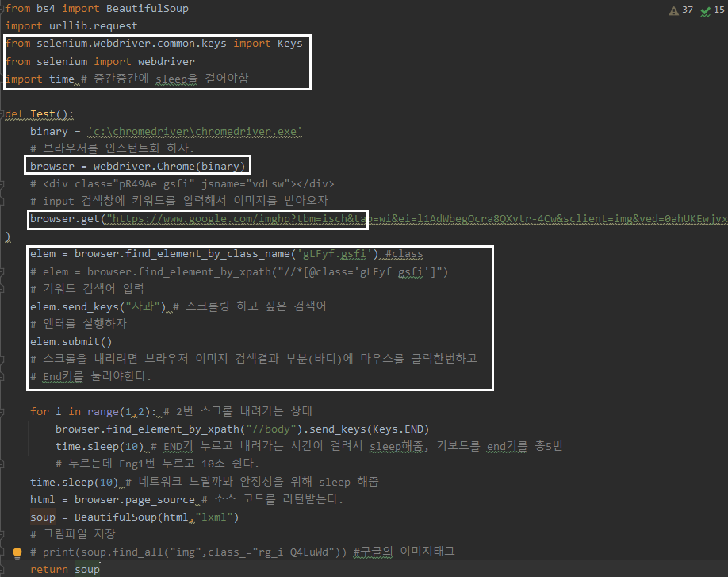The height and width of the screenshot is (577, 728).
Task: Click the 'import urllib.request' line
Action: coord(71,26)
